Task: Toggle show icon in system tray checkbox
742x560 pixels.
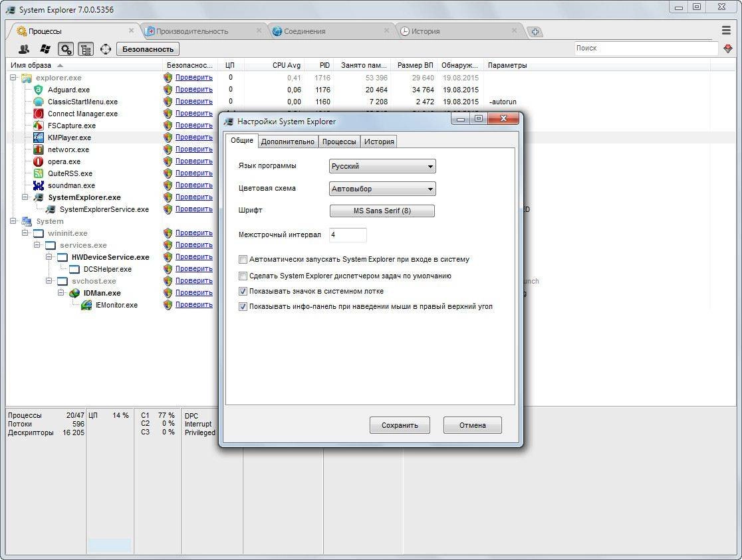Action: [x=243, y=292]
